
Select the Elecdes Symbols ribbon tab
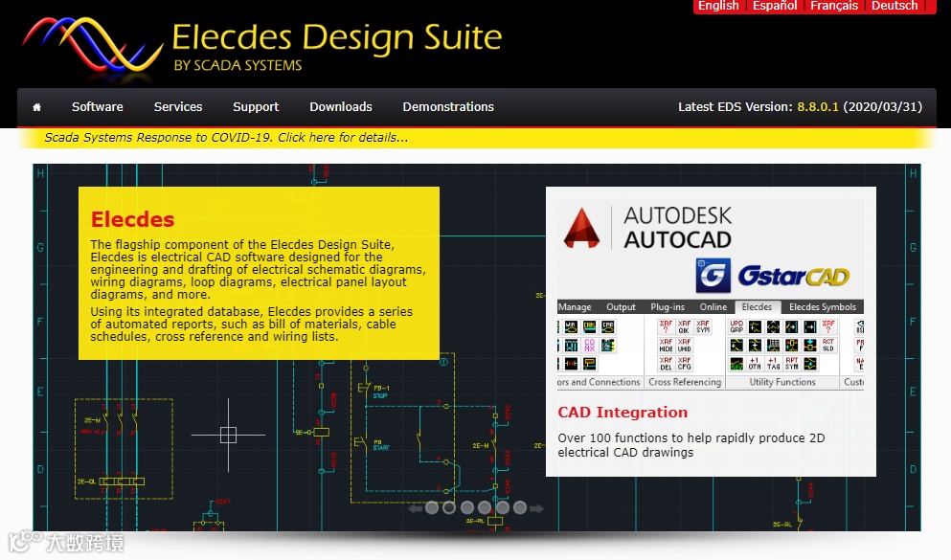click(x=823, y=306)
